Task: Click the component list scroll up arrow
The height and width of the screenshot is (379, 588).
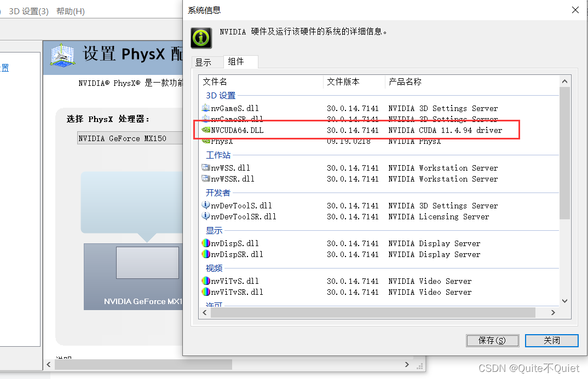Action: pos(565,81)
